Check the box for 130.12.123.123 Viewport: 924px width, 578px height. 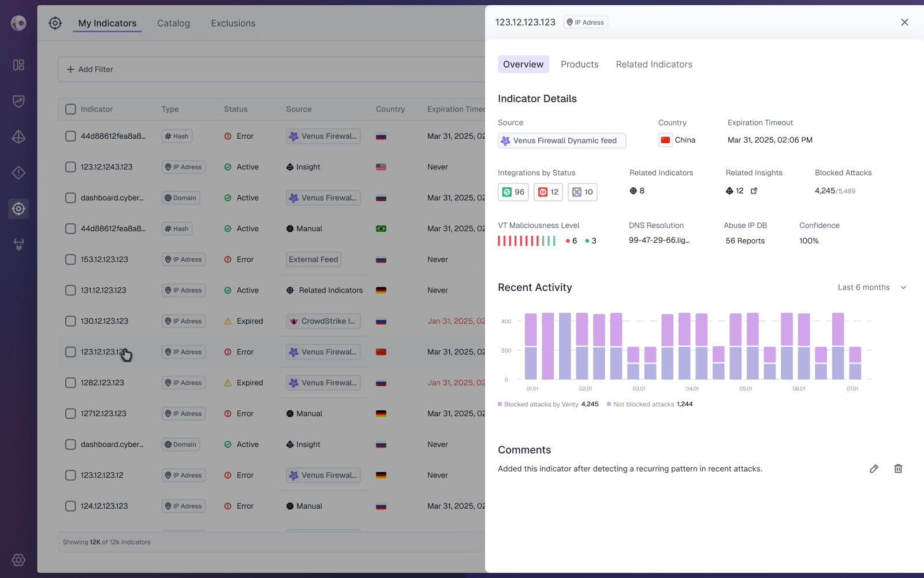click(x=70, y=321)
